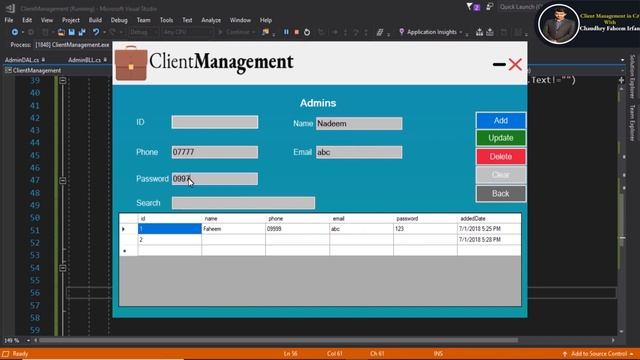640x360 pixels.
Task: Open the Solution Explorer side tab
Action: tap(632, 76)
